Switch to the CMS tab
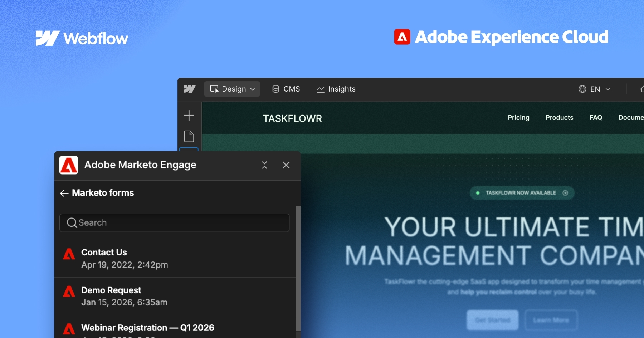The width and height of the screenshot is (644, 338). tap(286, 89)
